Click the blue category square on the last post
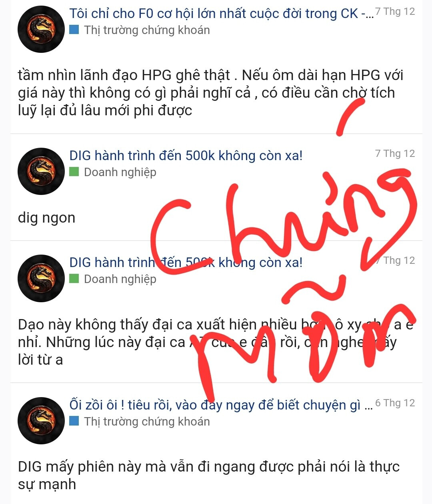This screenshot has height=504, width=432. [74, 421]
